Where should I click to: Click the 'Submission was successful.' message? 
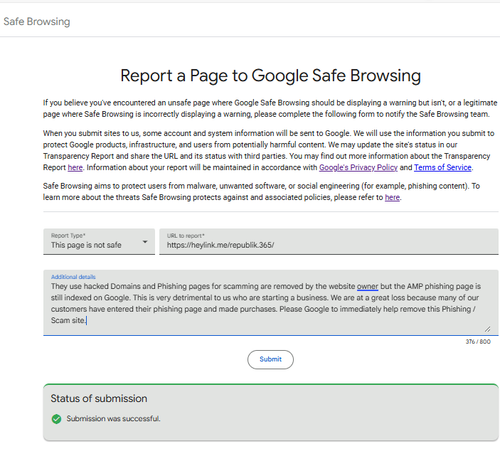click(x=113, y=419)
